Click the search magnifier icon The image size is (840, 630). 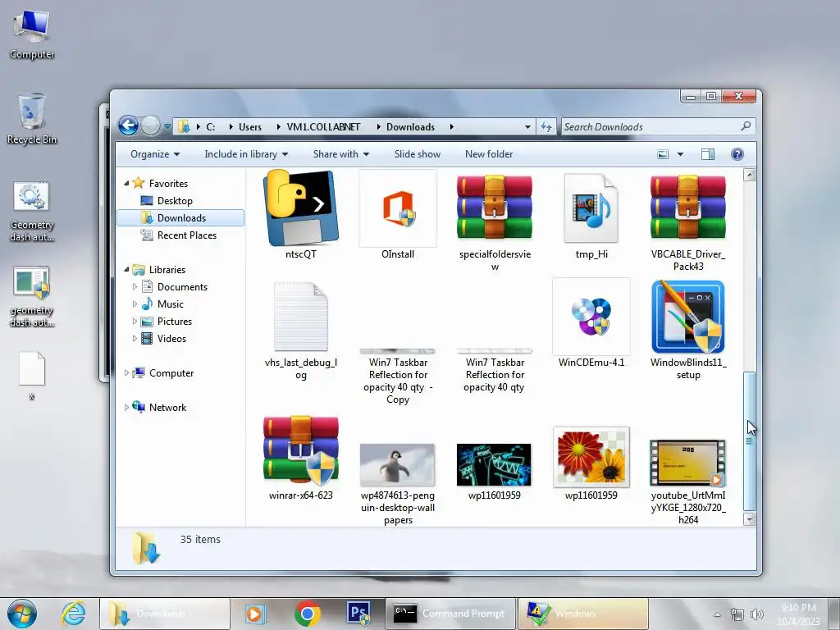(x=746, y=126)
